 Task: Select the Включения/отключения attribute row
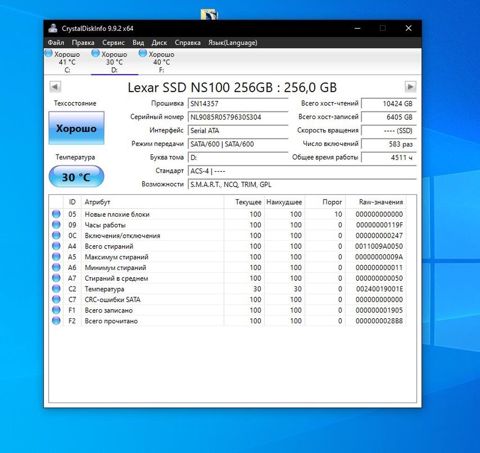pos(228,235)
